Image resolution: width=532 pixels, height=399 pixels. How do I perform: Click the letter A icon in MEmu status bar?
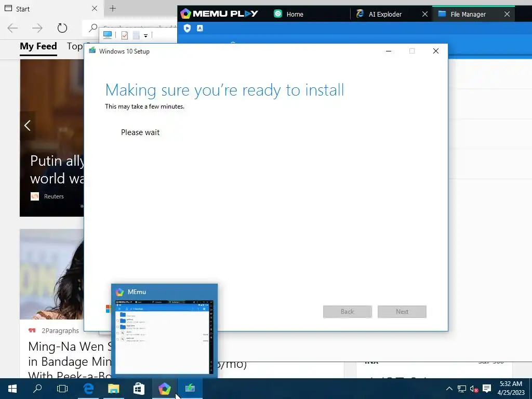pyautogui.click(x=200, y=28)
